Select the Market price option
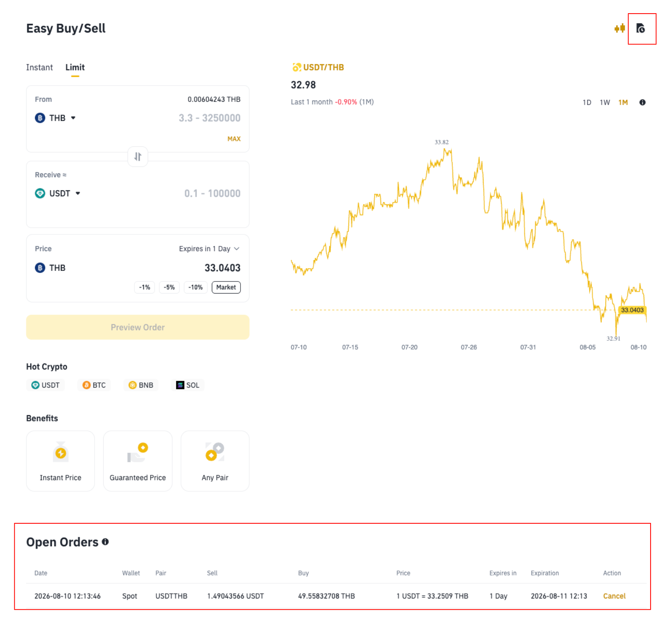Screen dimensions: 672x624 click(226, 287)
